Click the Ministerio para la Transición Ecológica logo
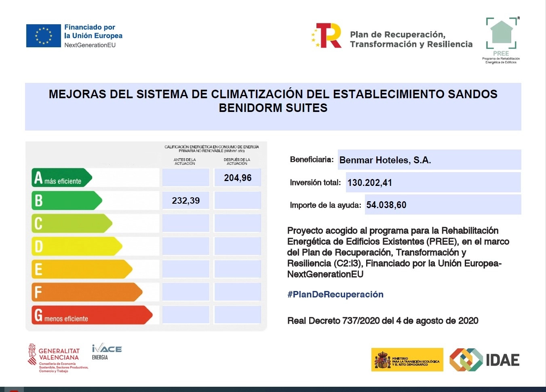This screenshot has height=392, width=546. pyautogui.click(x=407, y=360)
